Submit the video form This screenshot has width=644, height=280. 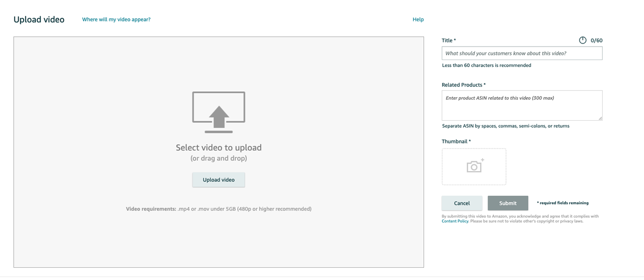(x=508, y=203)
